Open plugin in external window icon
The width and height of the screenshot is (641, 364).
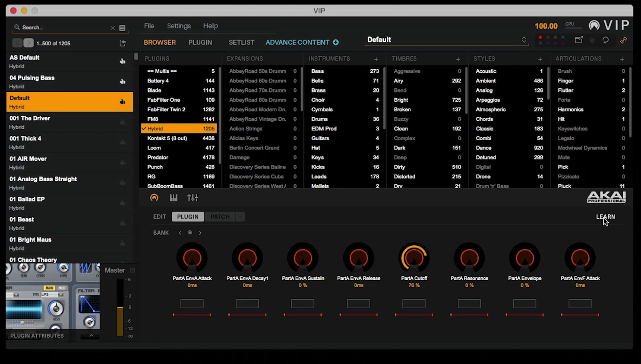coord(579,40)
